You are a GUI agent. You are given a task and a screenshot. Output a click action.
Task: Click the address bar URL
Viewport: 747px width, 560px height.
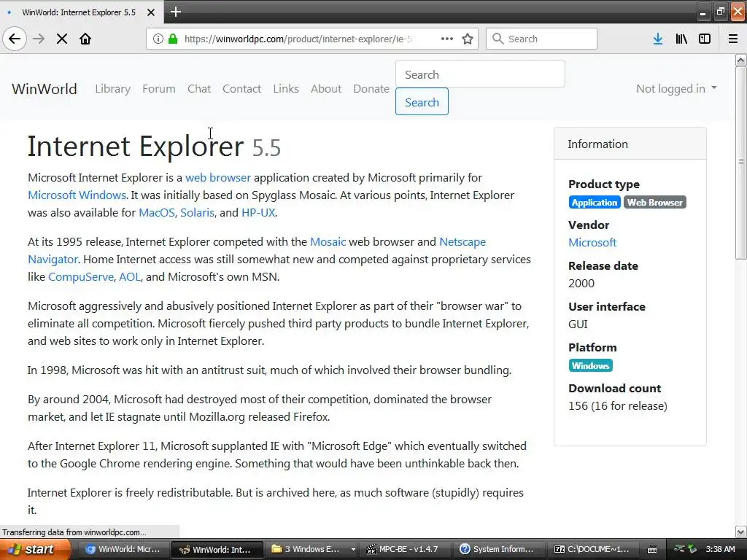298,39
